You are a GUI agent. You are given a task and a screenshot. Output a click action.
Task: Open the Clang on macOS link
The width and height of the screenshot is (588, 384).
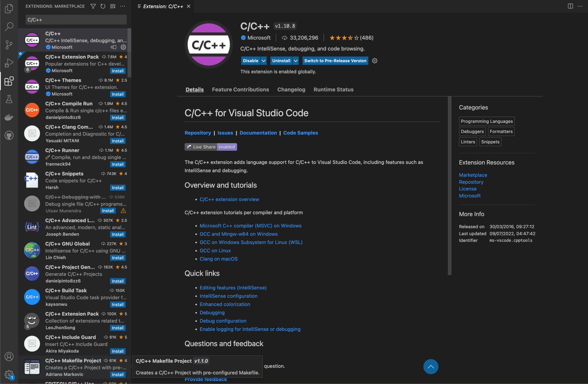(x=218, y=259)
